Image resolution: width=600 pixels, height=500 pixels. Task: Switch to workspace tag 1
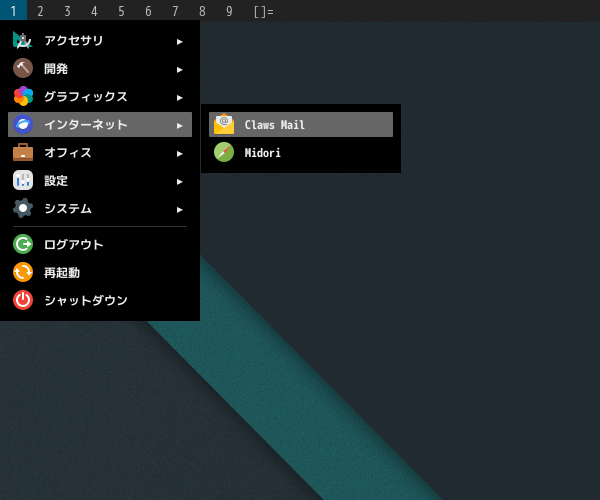(13, 11)
